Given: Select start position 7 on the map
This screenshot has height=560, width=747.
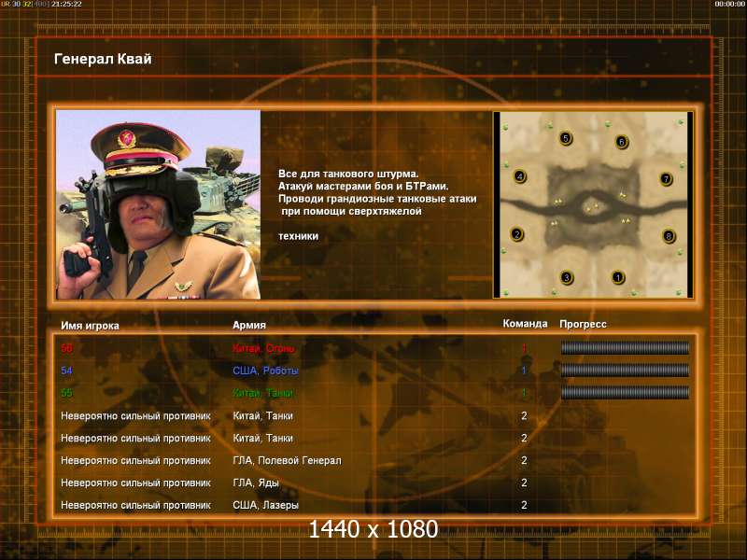Looking at the screenshot, I should point(666,179).
